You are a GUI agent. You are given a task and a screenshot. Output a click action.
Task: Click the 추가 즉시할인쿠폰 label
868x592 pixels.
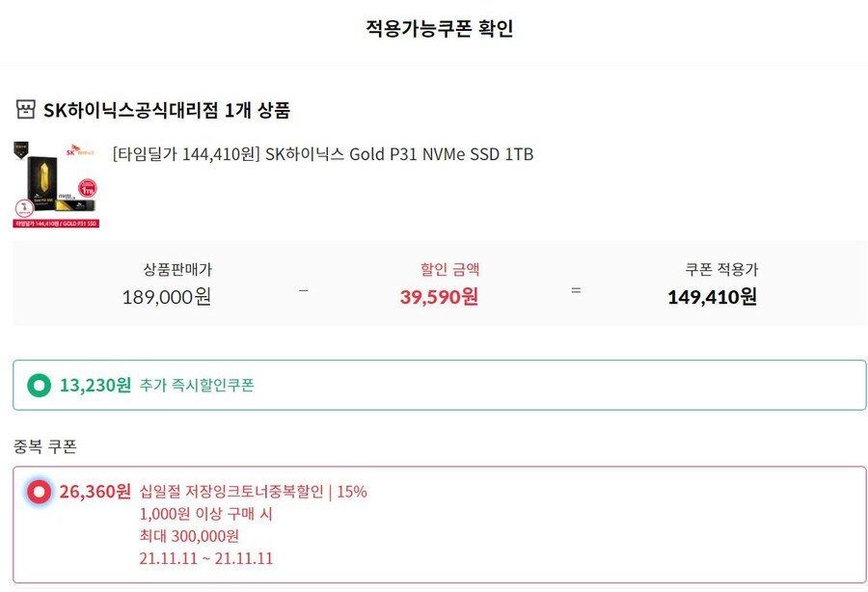click(x=197, y=385)
